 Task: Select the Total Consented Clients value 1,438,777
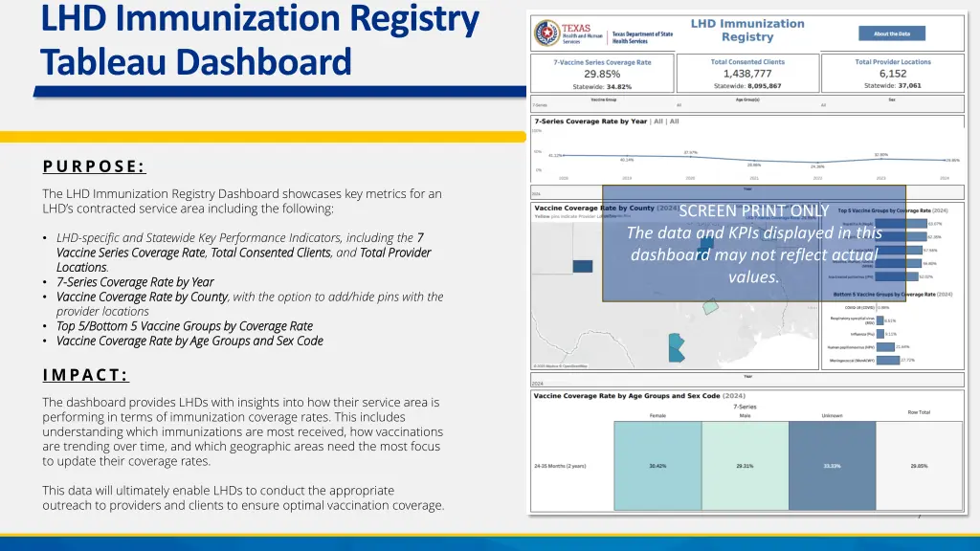pos(747,74)
